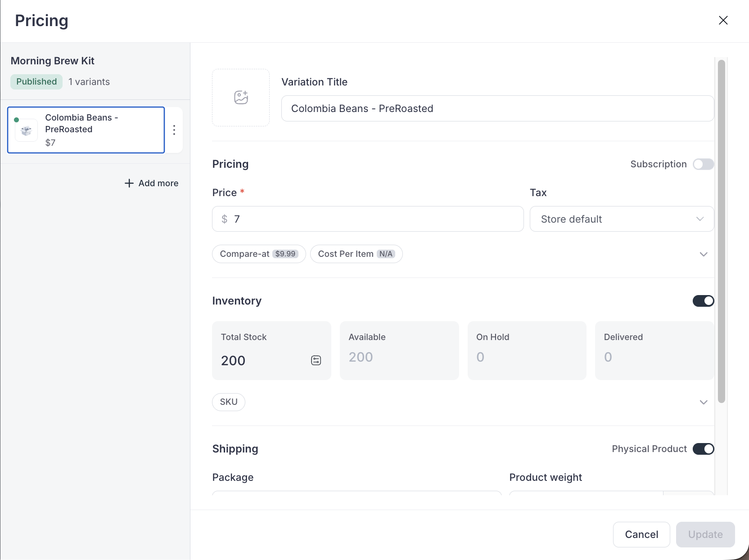Click the Morning Brew Kit product title

53,61
